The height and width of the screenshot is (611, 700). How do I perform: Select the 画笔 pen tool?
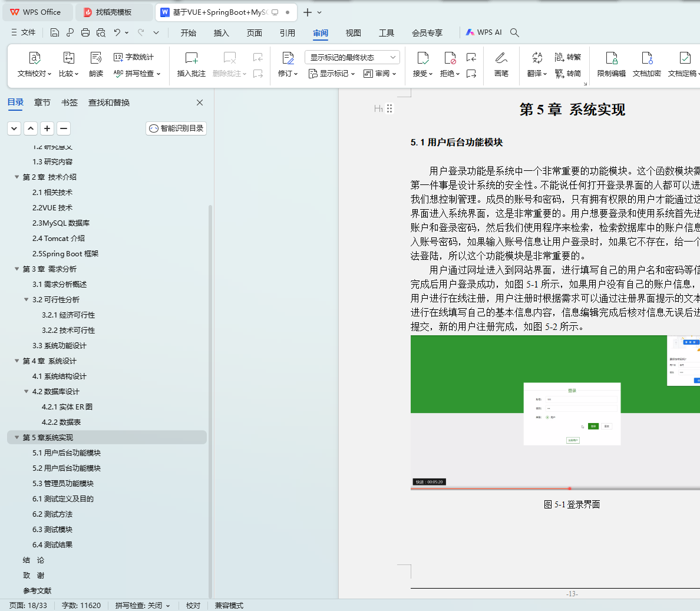click(x=501, y=64)
